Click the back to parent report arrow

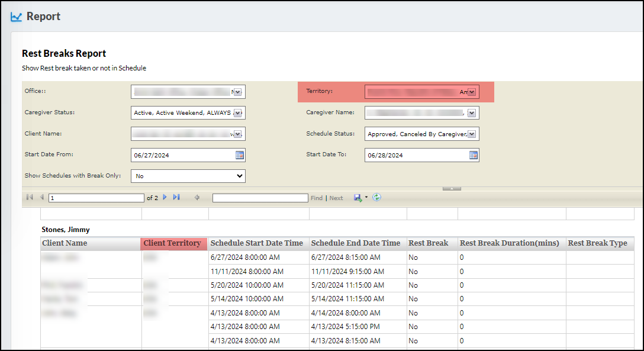[197, 198]
